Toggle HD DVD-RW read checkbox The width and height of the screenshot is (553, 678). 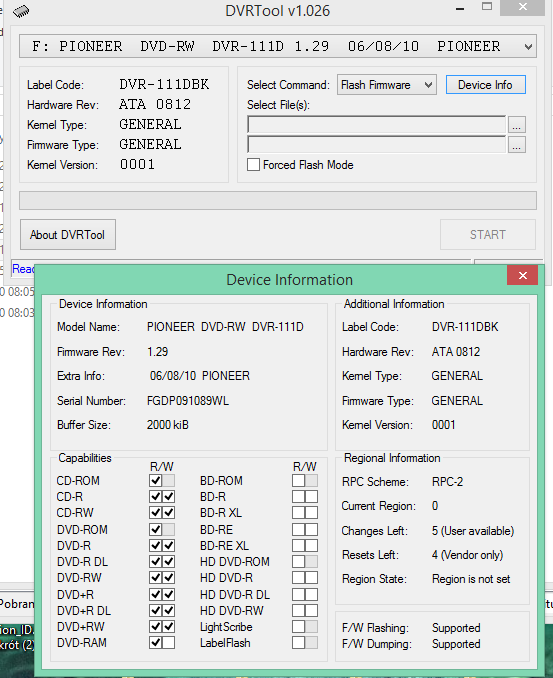coord(298,611)
